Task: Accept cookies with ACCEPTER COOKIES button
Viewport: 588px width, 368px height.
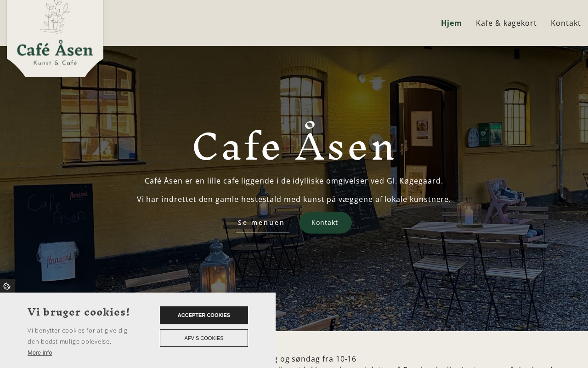Action: point(204,315)
